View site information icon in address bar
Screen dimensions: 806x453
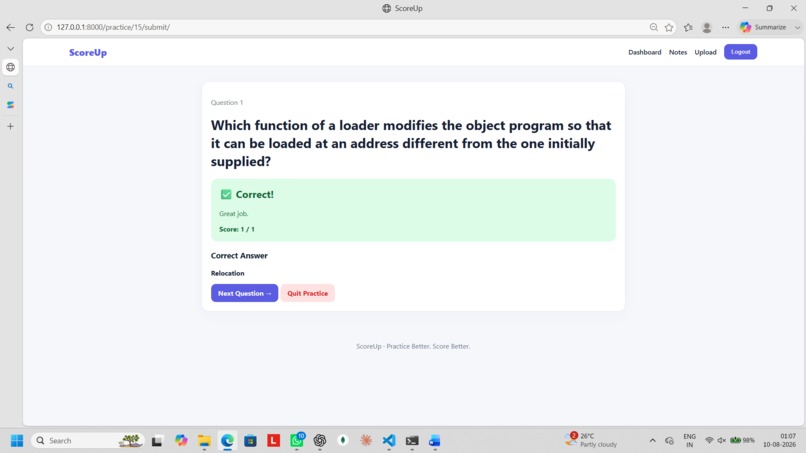pyautogui.click(x=48, y=27)
